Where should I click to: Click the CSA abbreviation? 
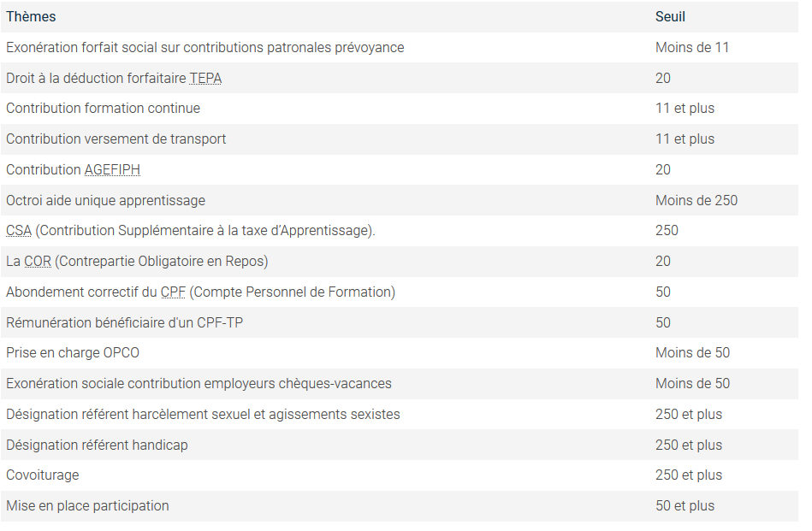tap(19, 231)
